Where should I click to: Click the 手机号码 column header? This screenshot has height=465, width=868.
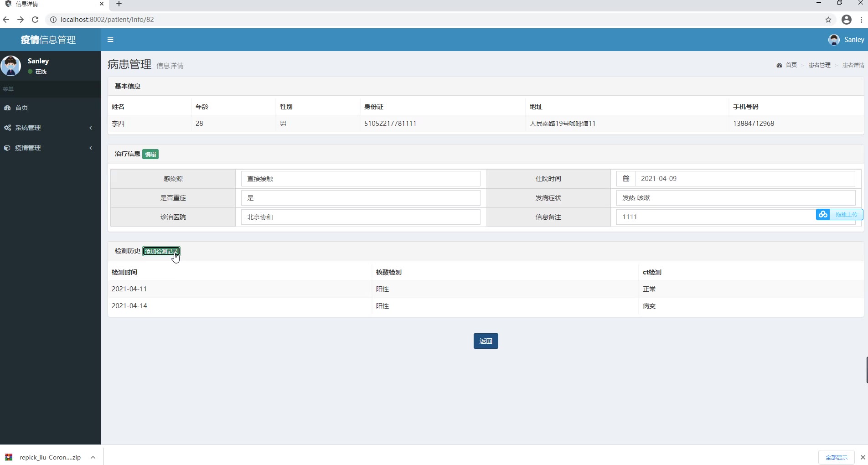click(x=745, y=107)
